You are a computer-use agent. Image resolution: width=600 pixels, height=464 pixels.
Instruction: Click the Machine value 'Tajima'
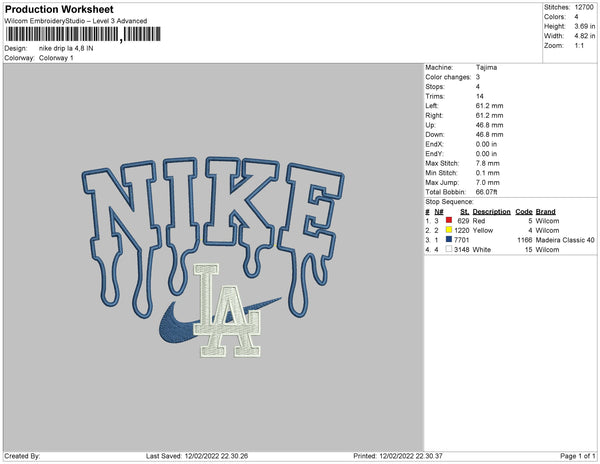(x=486, y=67)
